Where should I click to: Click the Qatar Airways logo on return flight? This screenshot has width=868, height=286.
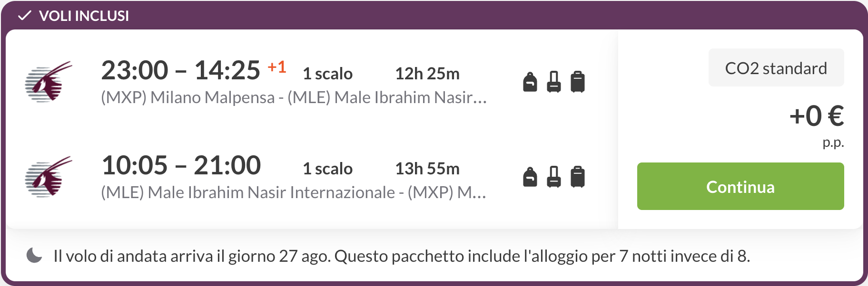[x=49, y=177]
